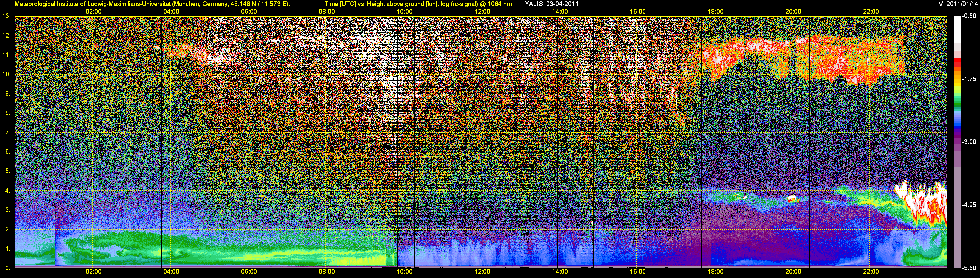Click the colorbar value "-1.75"
980x278 pixels.
(x=969, y=79)
